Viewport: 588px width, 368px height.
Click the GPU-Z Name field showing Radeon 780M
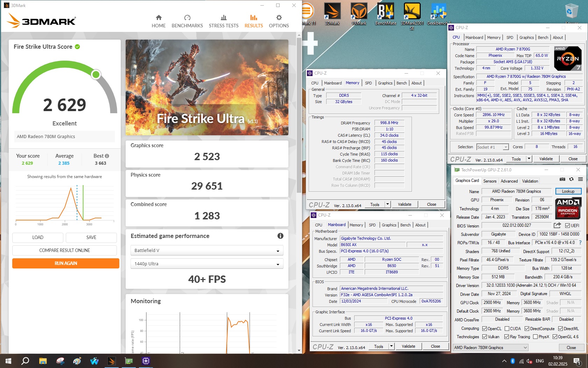(516, 191)
